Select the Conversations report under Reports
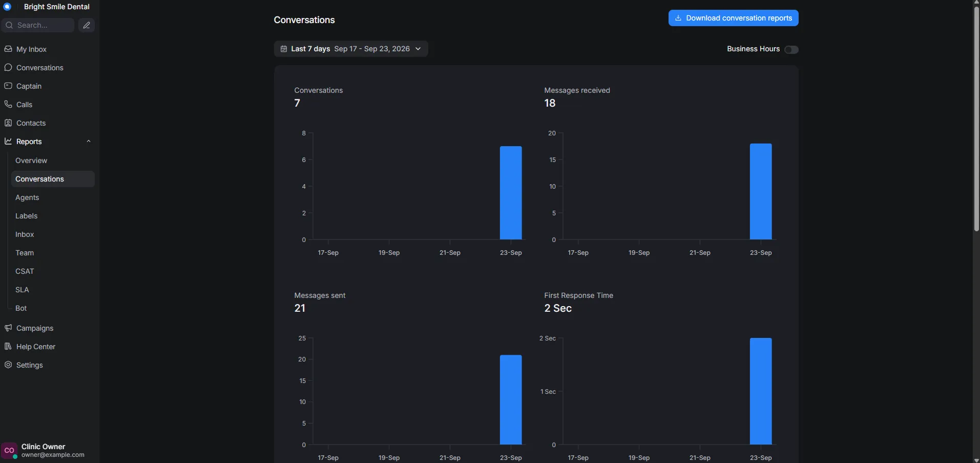Viewport: 980px width, 463px height. click(53, 179)
